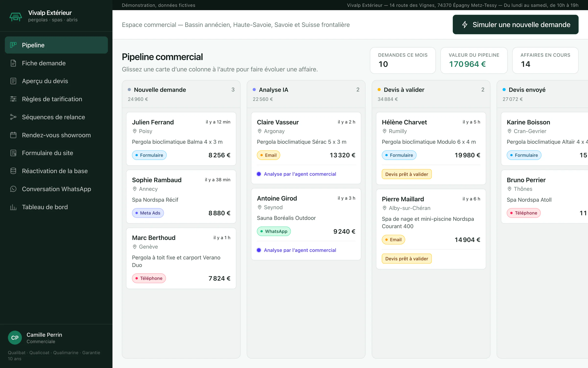The height and width of the screenshot is (368, 588).
Task: Click the Règles de tarification sliders icon
Action: (x=13, y=99)
